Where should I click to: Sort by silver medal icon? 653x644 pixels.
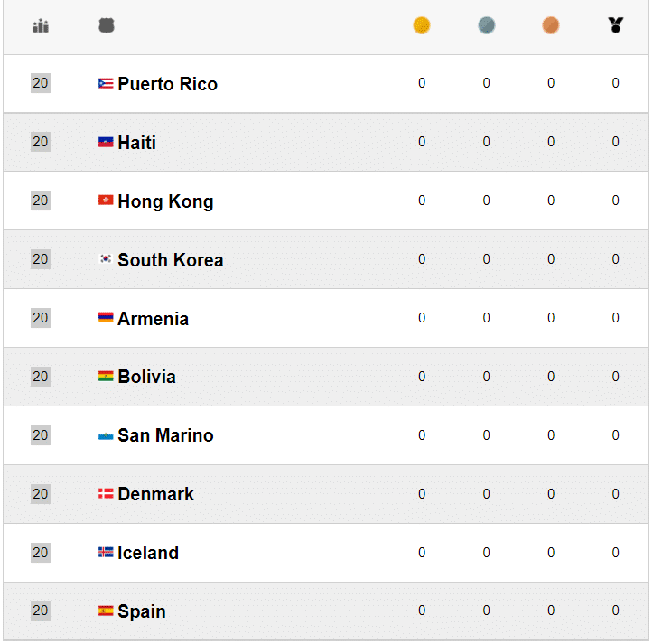[x=487, y=26]
